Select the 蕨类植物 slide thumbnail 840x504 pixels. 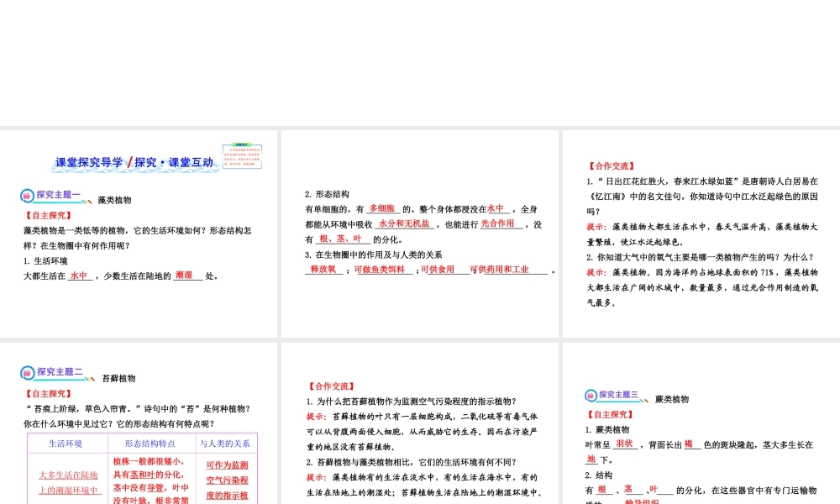[x=701, y=424]
